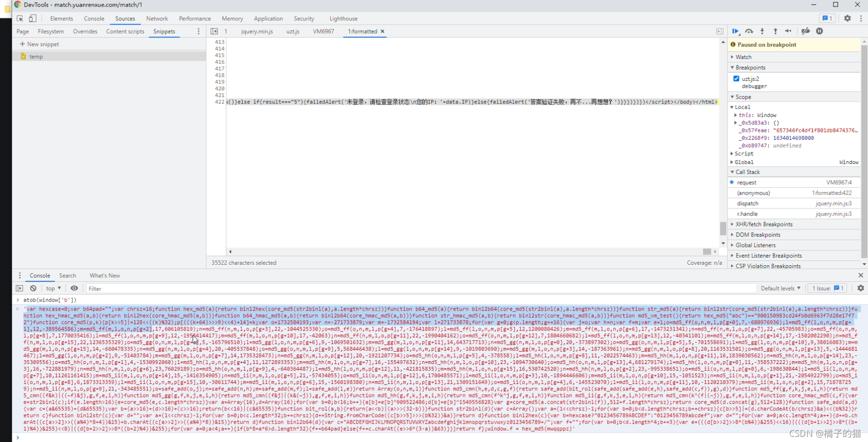The image size is (868, 442).
Task: Close the 1:formatted file tab
Action: (x=382, y=31)
